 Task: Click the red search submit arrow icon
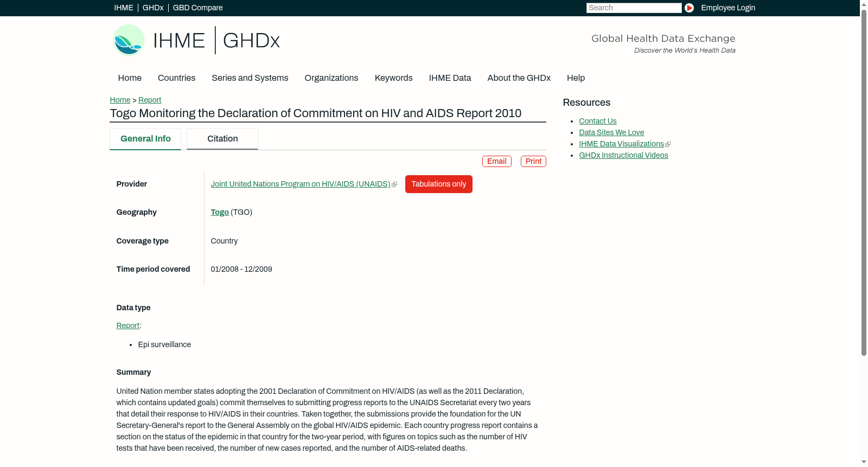(x=689, y=8)
